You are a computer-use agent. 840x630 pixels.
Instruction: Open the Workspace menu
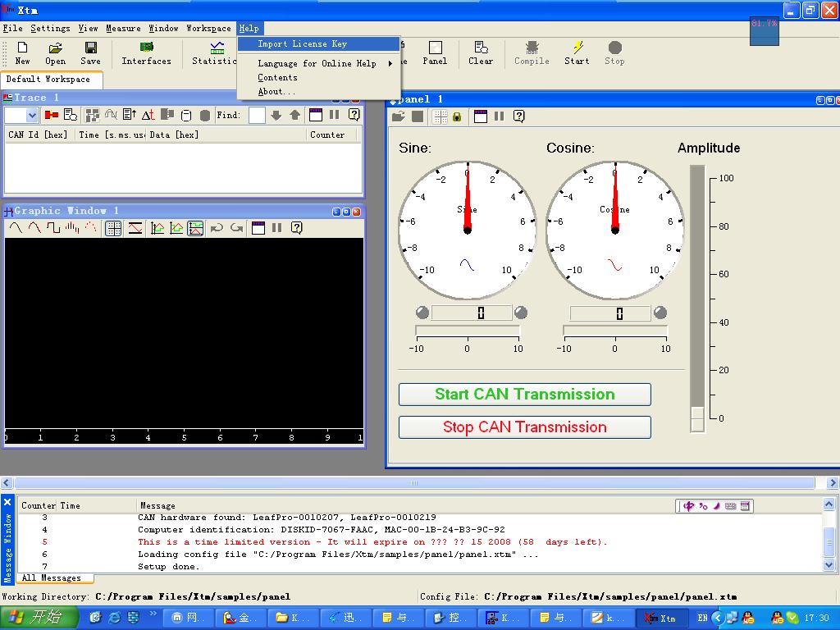[209, 29]
